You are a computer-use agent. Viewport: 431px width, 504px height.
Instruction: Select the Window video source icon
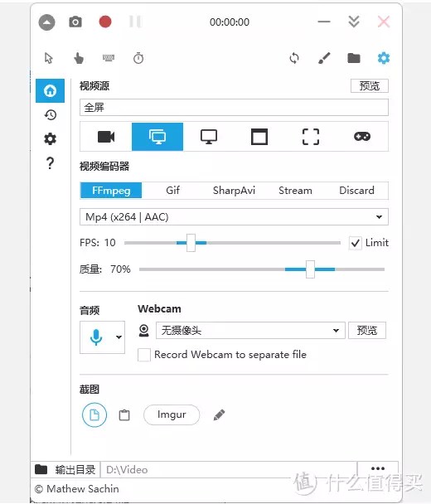259,137
